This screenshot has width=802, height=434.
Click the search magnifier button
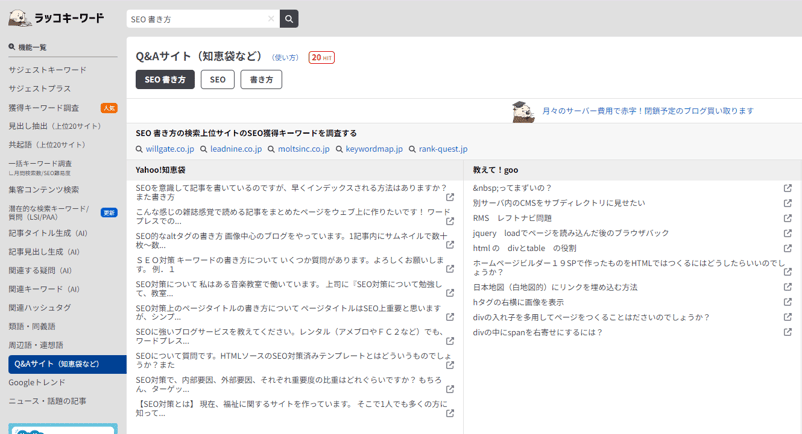click(x=289, y=19)
